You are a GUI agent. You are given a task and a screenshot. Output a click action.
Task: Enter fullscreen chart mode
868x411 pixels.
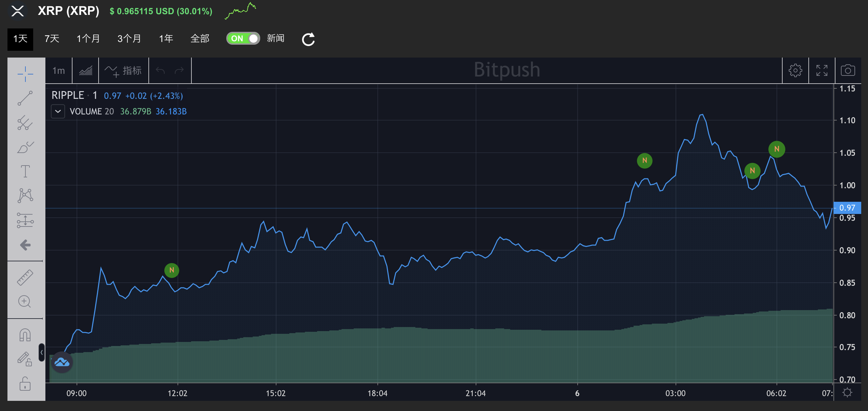pos(822,70)
